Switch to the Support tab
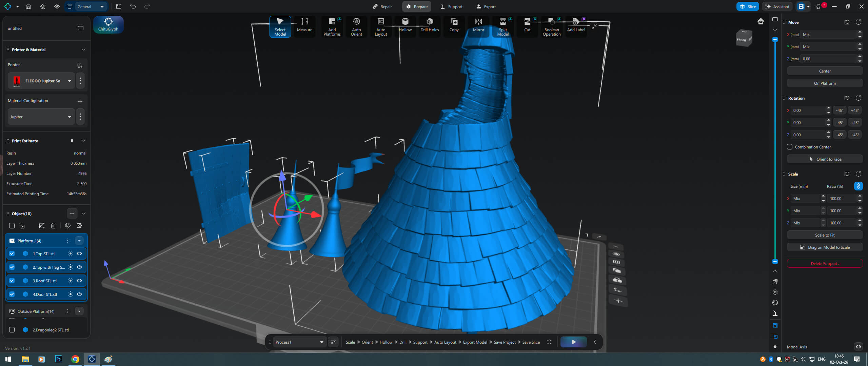Screen dimensions: 868x366 pos(451,6)
